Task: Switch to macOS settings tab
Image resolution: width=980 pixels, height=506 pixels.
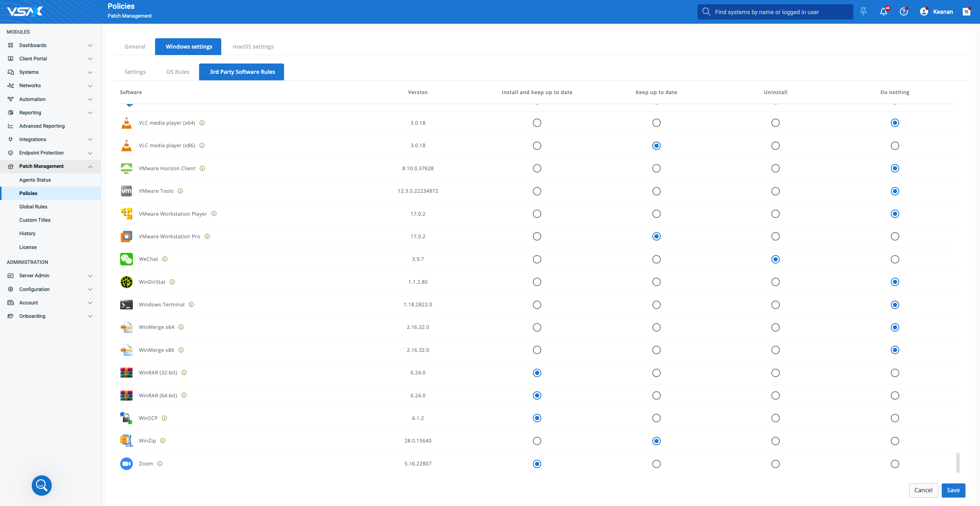Action: click(253, 47)
